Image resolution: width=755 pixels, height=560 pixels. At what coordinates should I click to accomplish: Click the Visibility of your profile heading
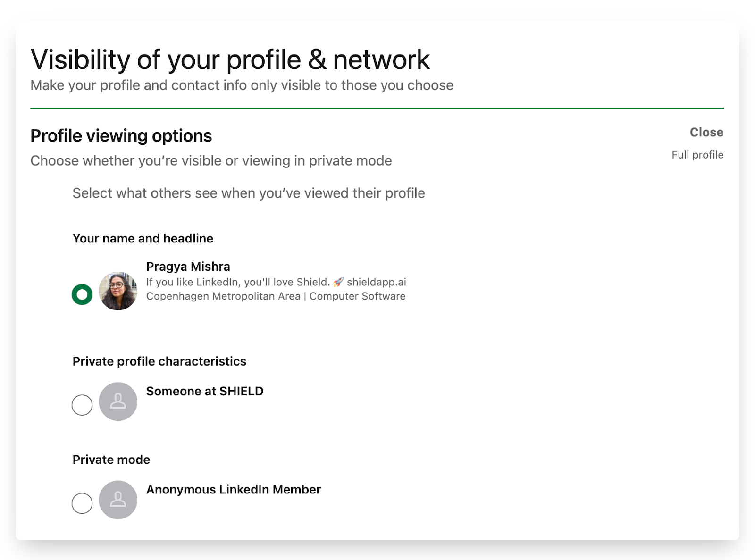click(230, 59)
